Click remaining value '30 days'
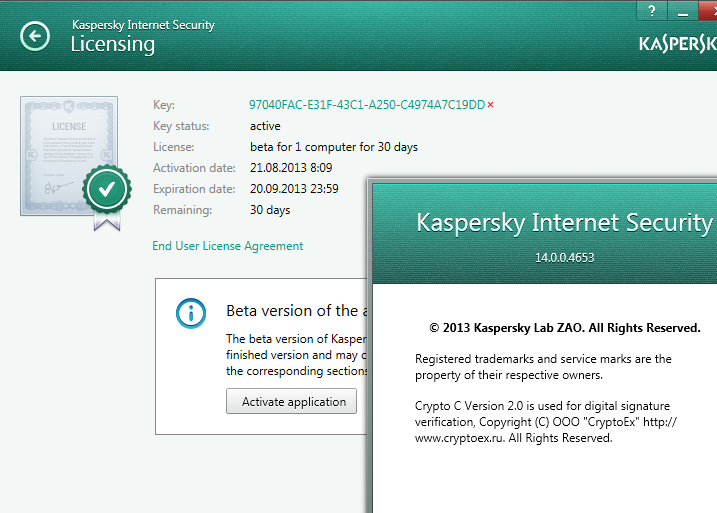The width and height of the screenshot is (717, 513). tap(270, 210)
